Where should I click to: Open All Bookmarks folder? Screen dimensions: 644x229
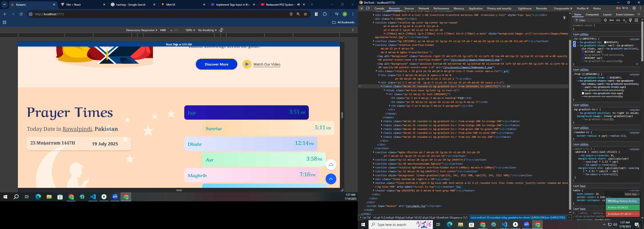click(343, 23)
